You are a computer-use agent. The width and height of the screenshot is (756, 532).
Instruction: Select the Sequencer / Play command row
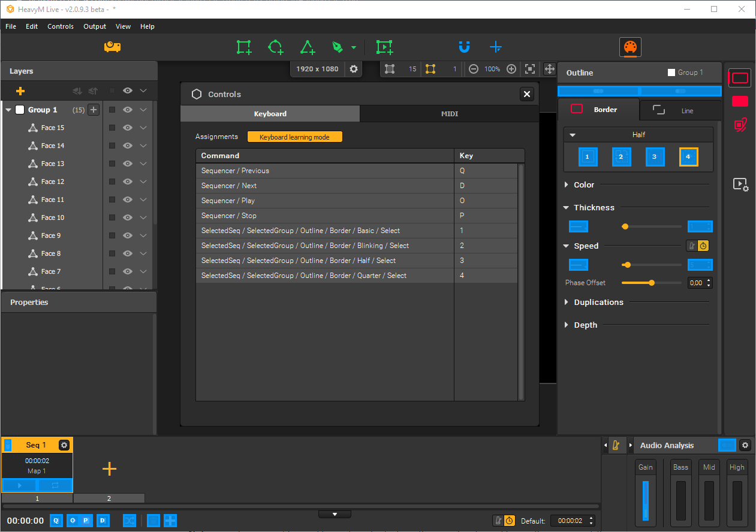tap(324, 201)
